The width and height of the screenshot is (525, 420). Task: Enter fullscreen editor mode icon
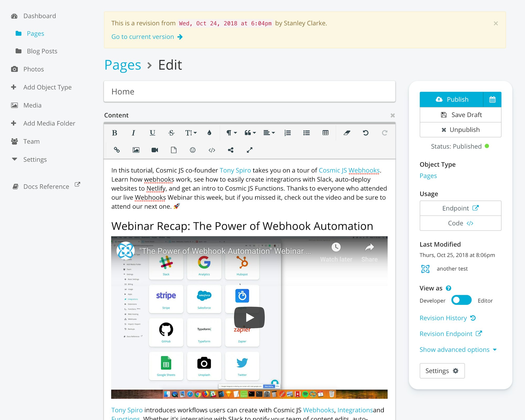pyautogui.click(x=249, y=150)
